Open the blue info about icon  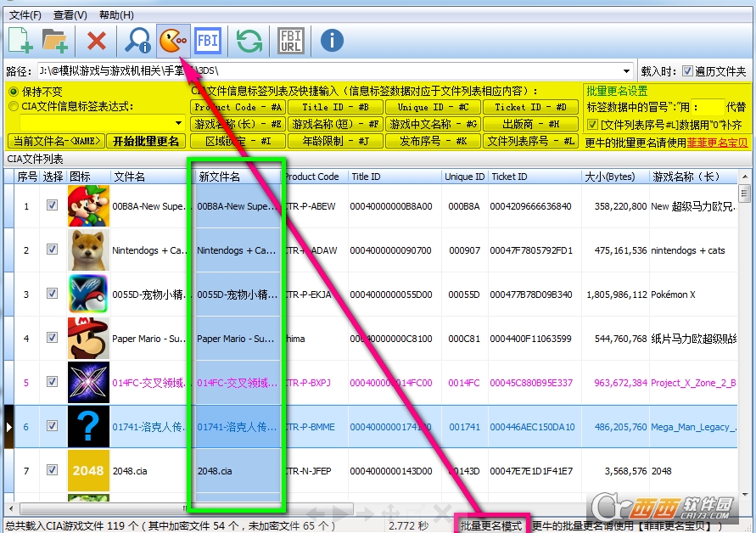click(332, 41)
